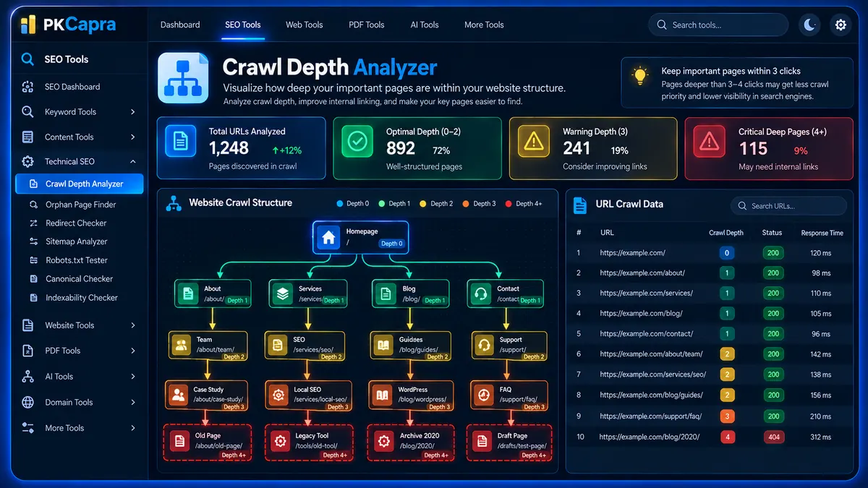Select the Services node layers icon
This screenshot has height=488, width=868.
tap(282, 294)
